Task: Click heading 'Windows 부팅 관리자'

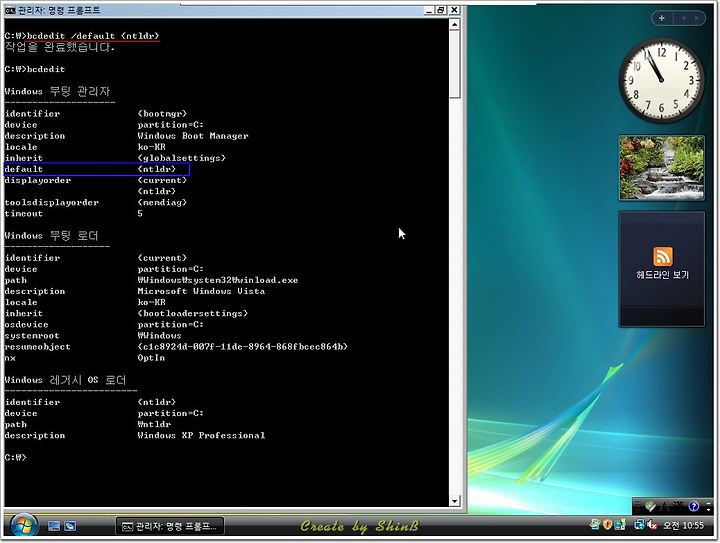Action: (x=57, y=91)
